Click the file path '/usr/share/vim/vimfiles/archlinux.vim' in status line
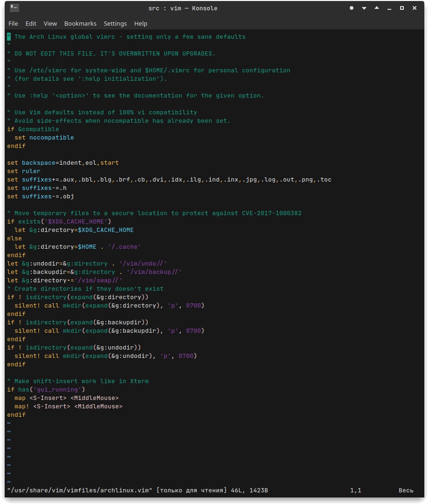This screenshot has height=504, width=429. 80,490
